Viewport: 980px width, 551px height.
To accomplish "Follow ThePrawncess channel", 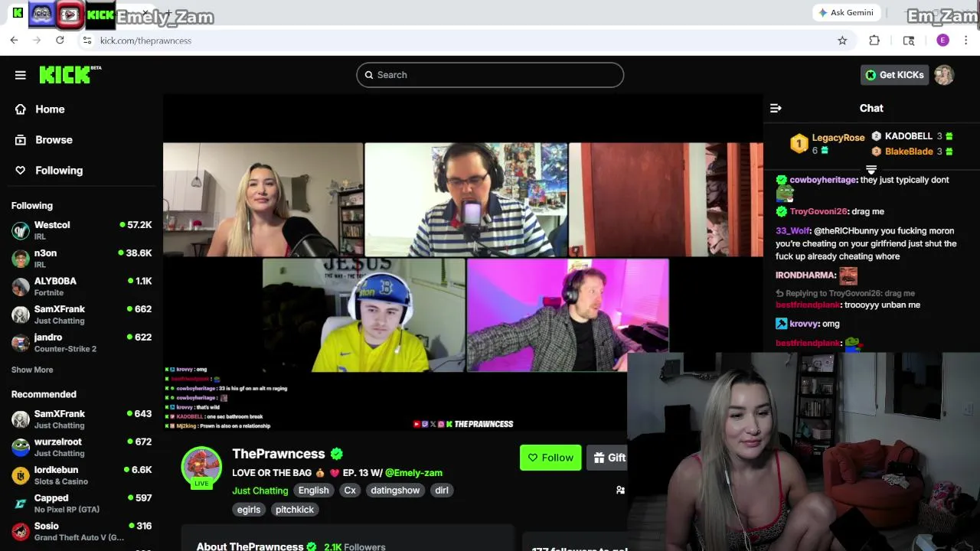I will pos(550,458).
